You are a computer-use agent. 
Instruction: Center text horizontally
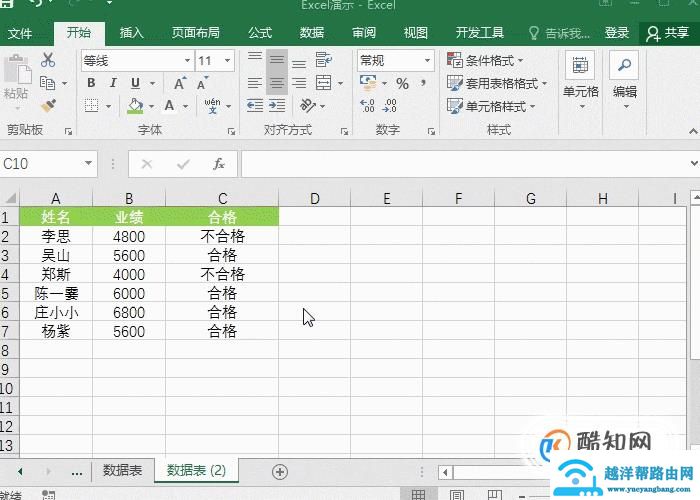pyautogui.click(x=277, y=83)
